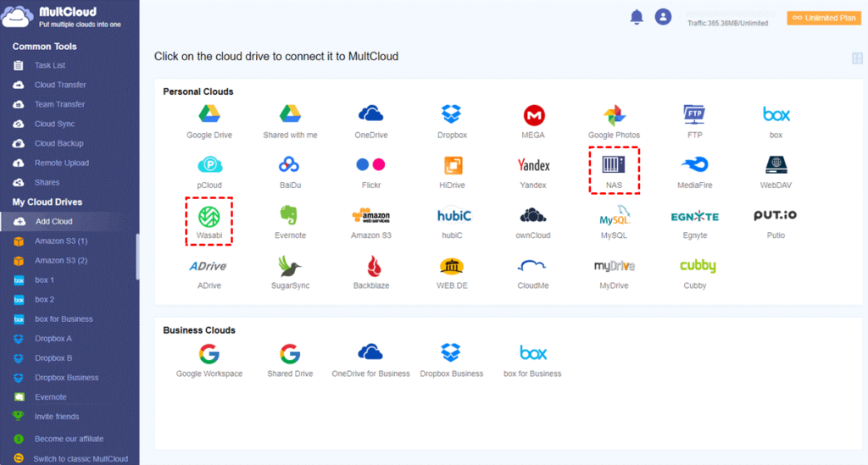Choose Putio service

click(776, 222)
